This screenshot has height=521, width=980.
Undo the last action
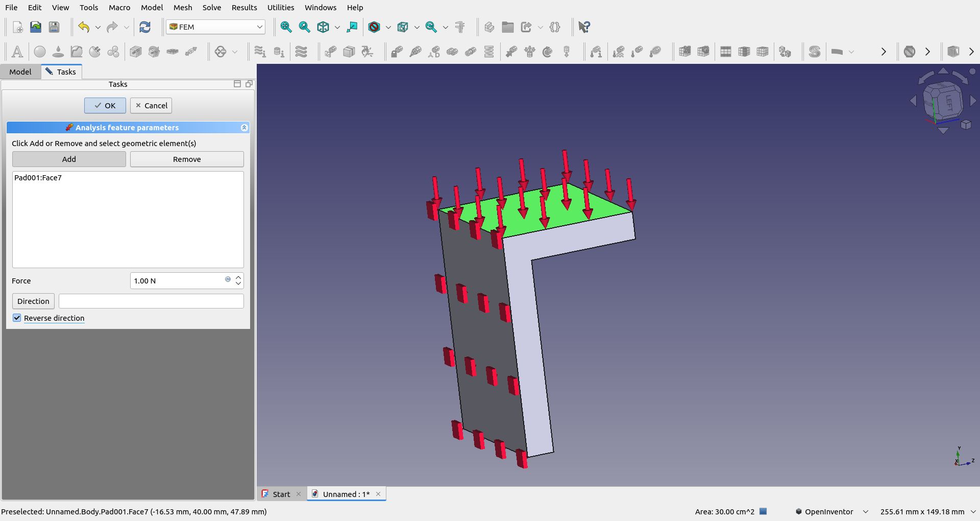[84, 27]
